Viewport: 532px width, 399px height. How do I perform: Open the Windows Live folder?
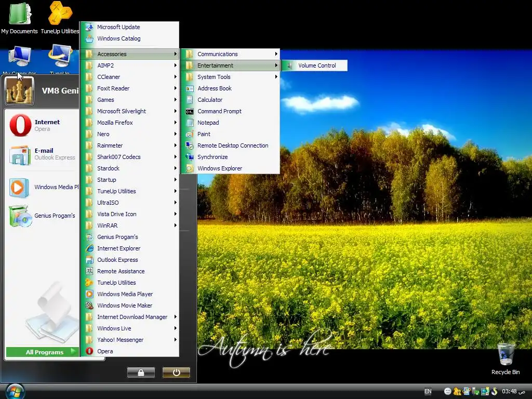pyautogui.click(x=129, y=328)
